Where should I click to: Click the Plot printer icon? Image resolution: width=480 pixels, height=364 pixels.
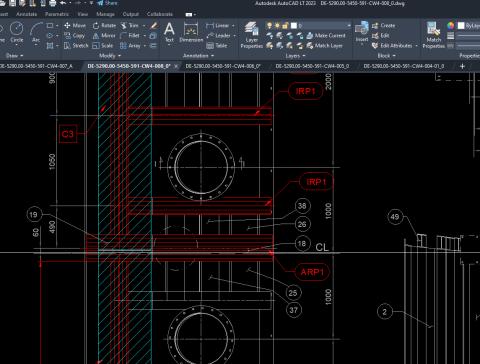[53, 3]
